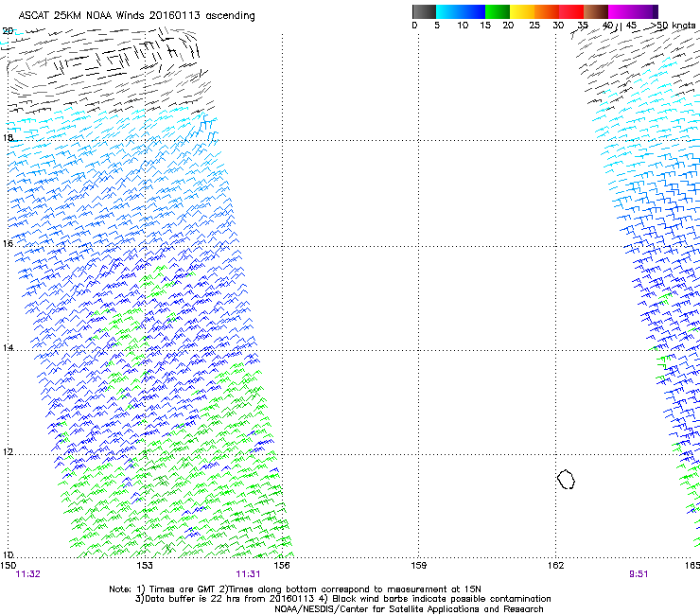This screenshot has width=700, height=615.
Task: Pick the orange 25-30 knots legend swatch
Action: tap(547, 11)
